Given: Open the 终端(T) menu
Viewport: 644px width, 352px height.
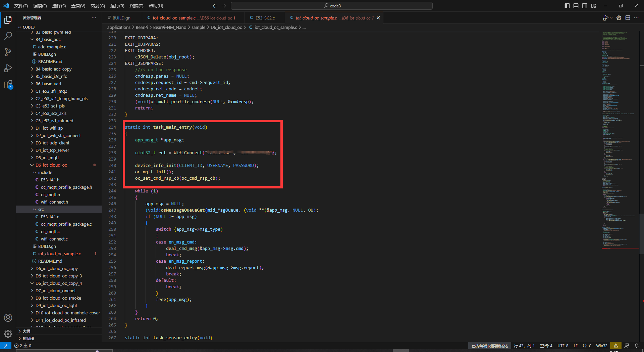Looking at the screenshot, I should point(136,6).
